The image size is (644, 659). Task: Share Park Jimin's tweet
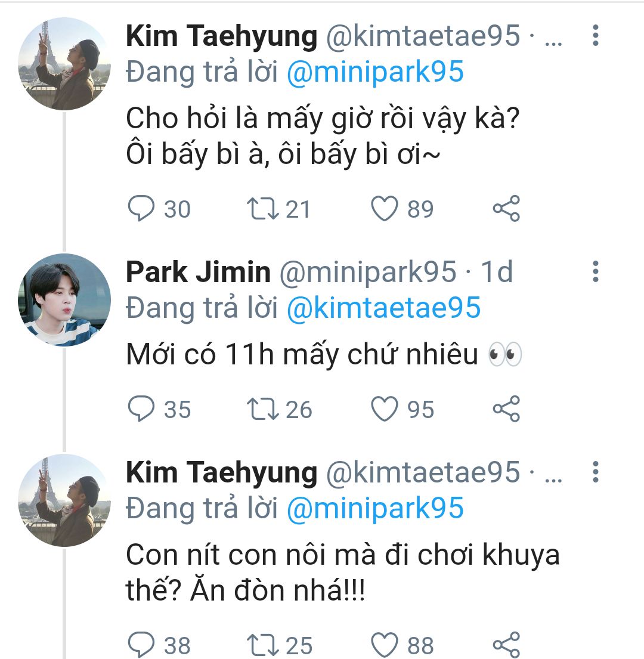506,410
